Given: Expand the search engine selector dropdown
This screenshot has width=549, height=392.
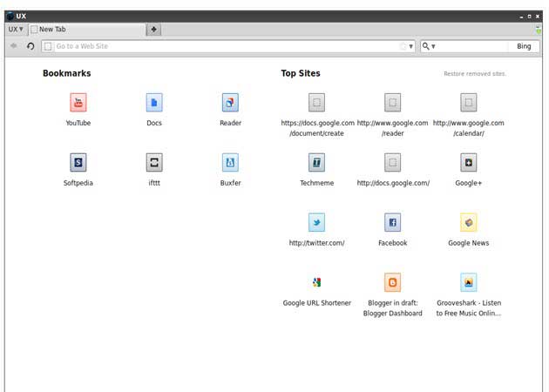Looking at the screenshot, I should pyautogui.click(x=430, y=46).
